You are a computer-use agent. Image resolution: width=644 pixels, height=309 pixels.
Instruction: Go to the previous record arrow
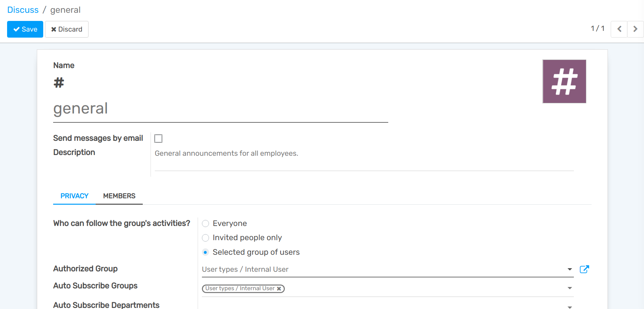click(619, 29)
